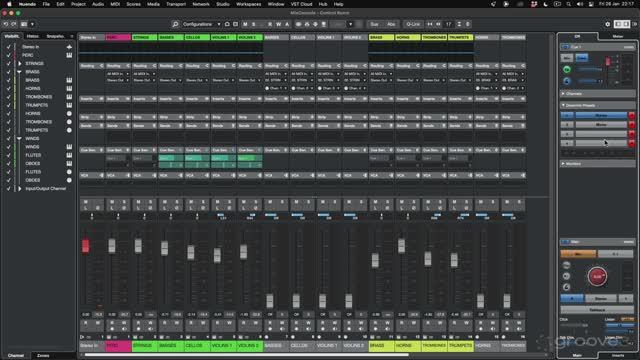Solo the PERC channel with S
This screenshot has height=360, width=640.
point(124,202)
